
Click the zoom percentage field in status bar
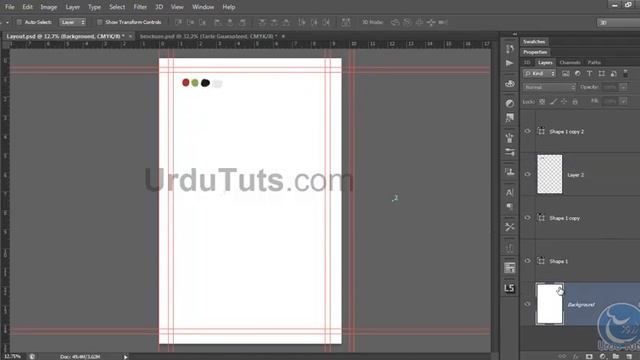coord(13,357)
